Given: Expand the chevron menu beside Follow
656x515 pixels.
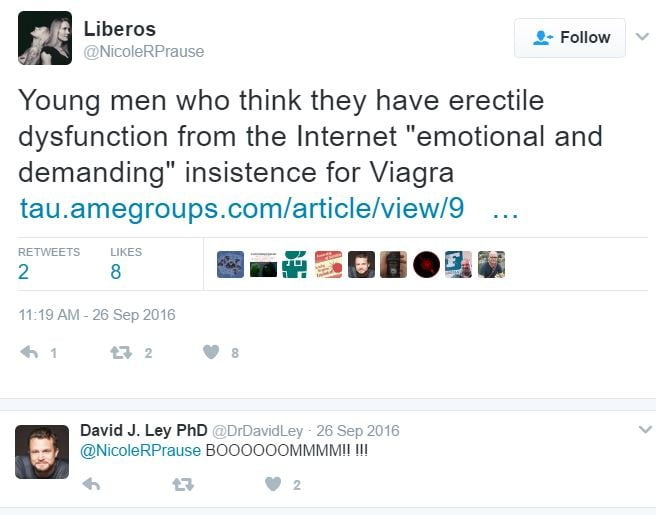Looking at the screenshot, I should (x=642, y=37).
